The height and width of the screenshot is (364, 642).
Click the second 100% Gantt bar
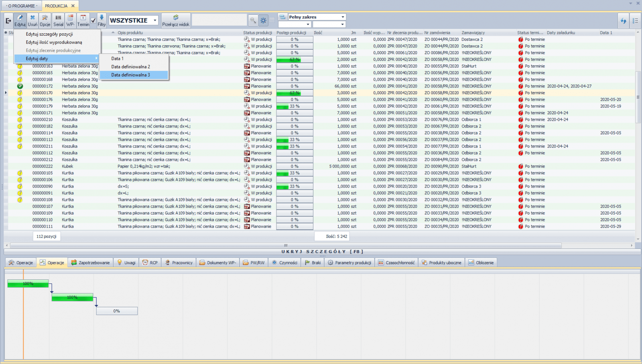click(72, 297)
